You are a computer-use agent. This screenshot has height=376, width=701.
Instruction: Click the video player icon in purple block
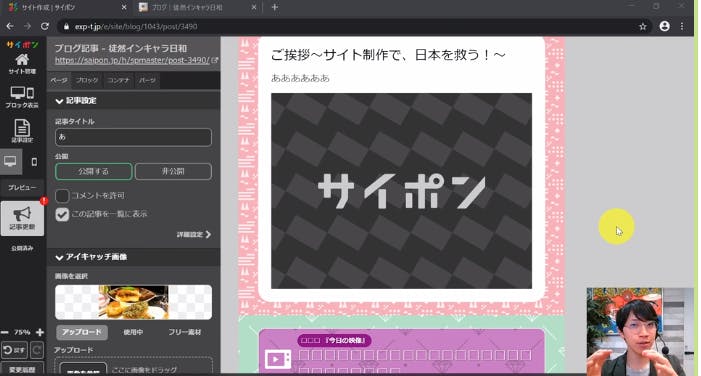coord(278,359)
